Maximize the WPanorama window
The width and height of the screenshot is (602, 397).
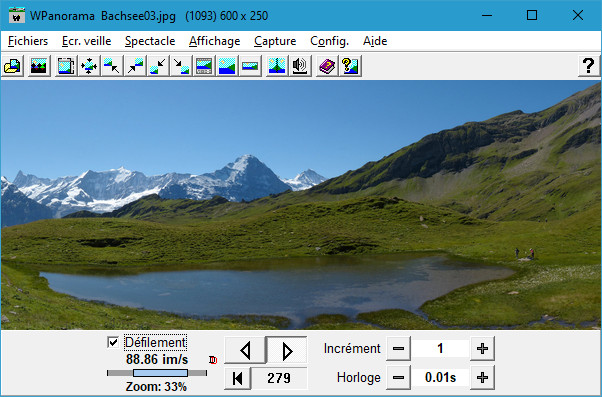[532, 15]
